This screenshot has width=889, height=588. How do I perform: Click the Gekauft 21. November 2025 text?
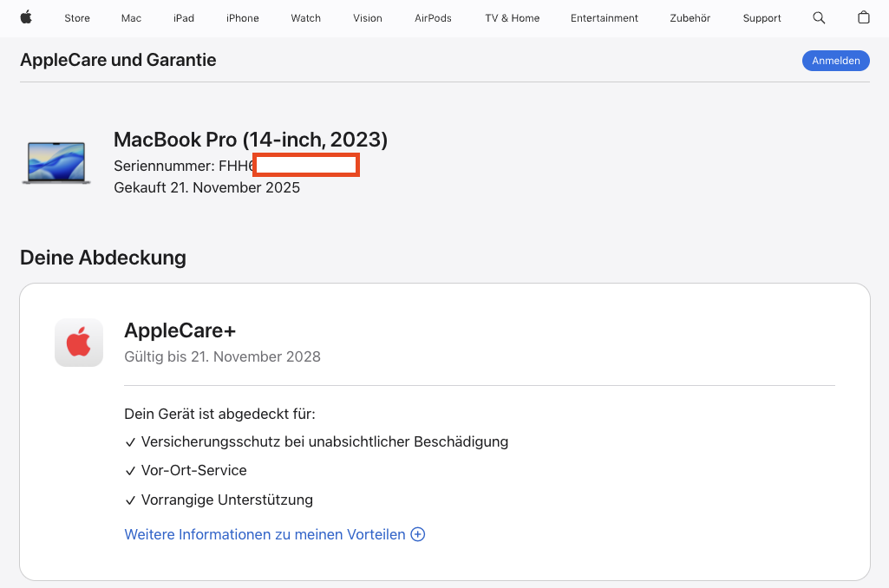click(x=207, y=187)
